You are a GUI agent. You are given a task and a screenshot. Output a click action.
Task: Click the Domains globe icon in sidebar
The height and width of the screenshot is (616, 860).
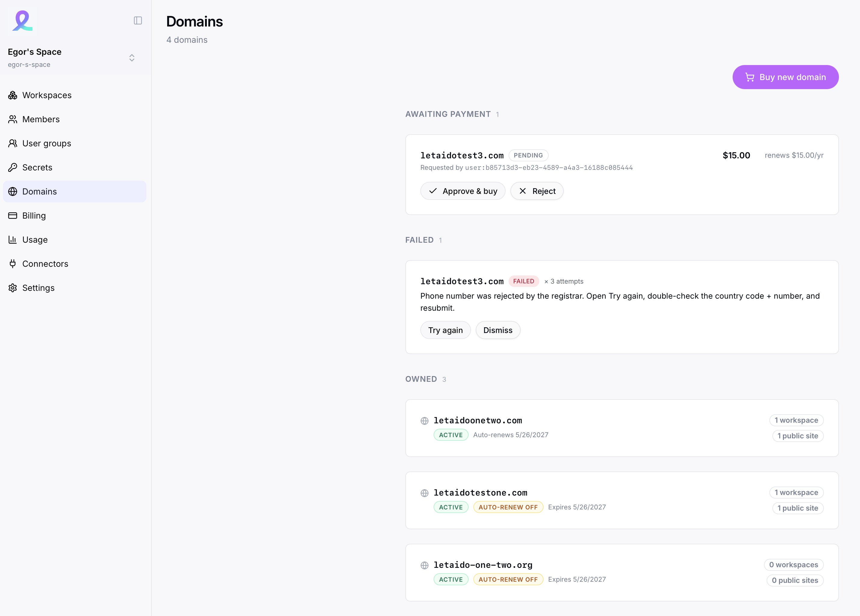[x=13, y=191]
